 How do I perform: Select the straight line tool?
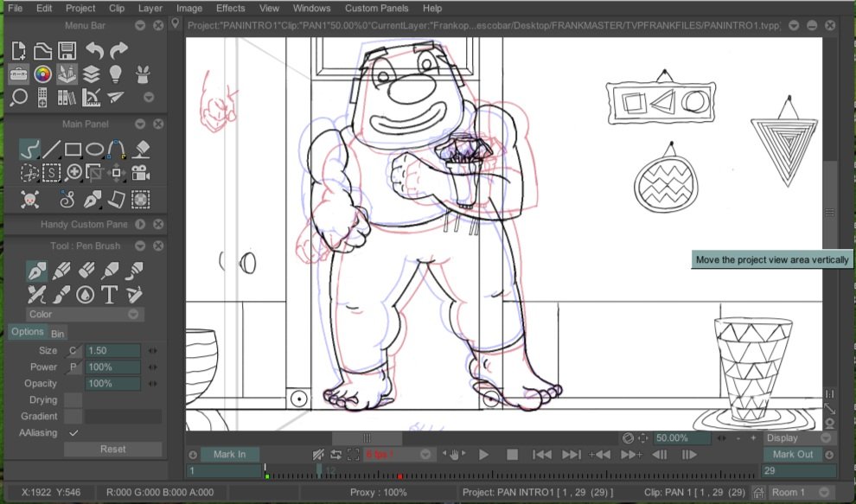pyautogui.click(x=51, y=149)
